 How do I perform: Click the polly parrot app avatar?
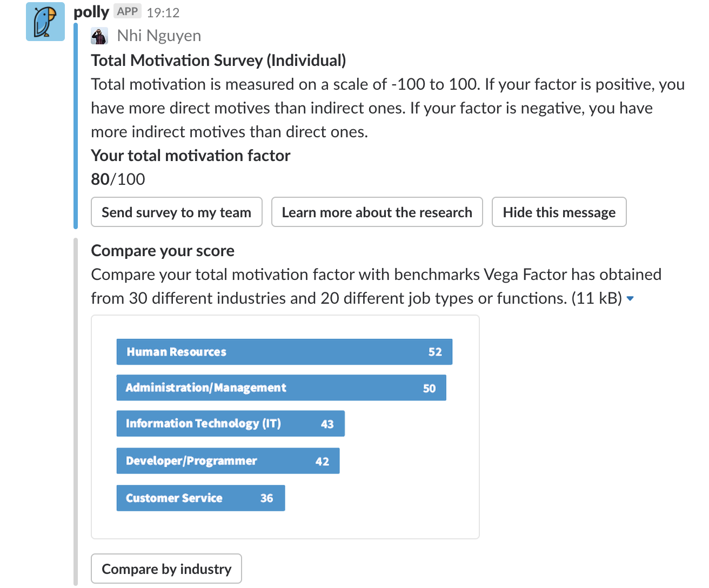click(45, 22)
